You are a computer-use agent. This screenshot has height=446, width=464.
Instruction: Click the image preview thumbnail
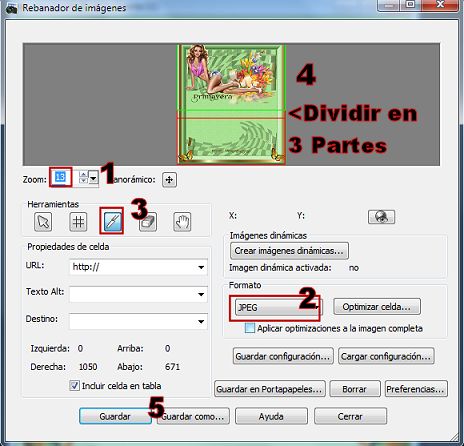(x=231, y=105)
